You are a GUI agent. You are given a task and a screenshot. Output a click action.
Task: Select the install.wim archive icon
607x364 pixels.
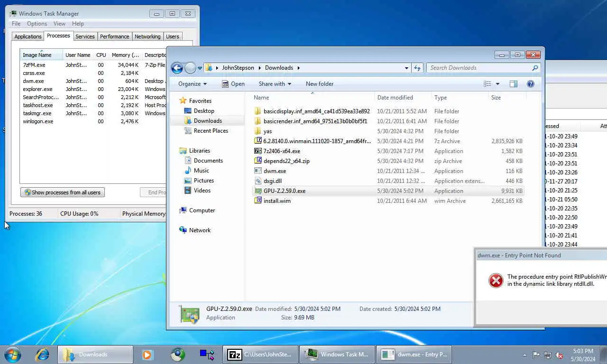coord(258,201)
